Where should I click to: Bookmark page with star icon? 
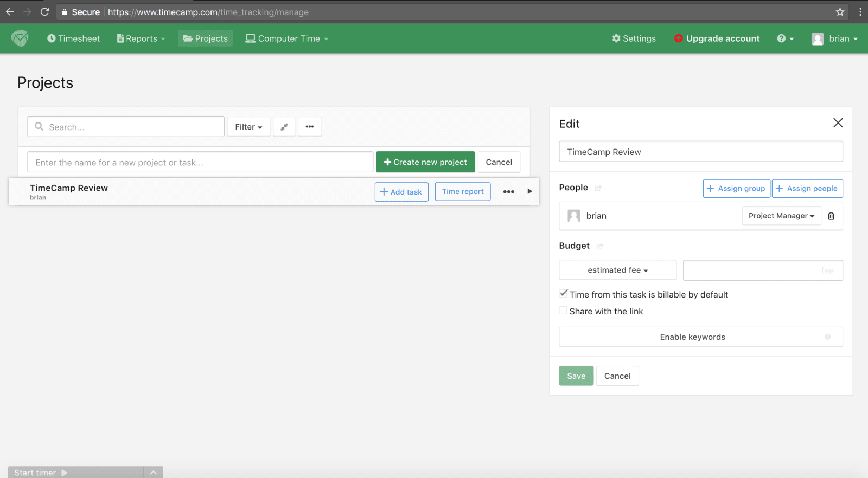pyautogui.click(x=840, y=12)
